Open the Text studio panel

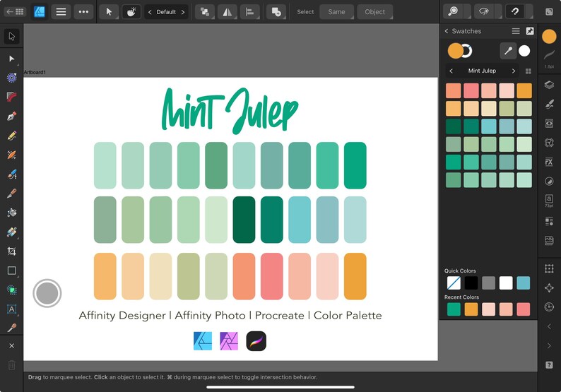pyautogui.click(x=549, y=200)
